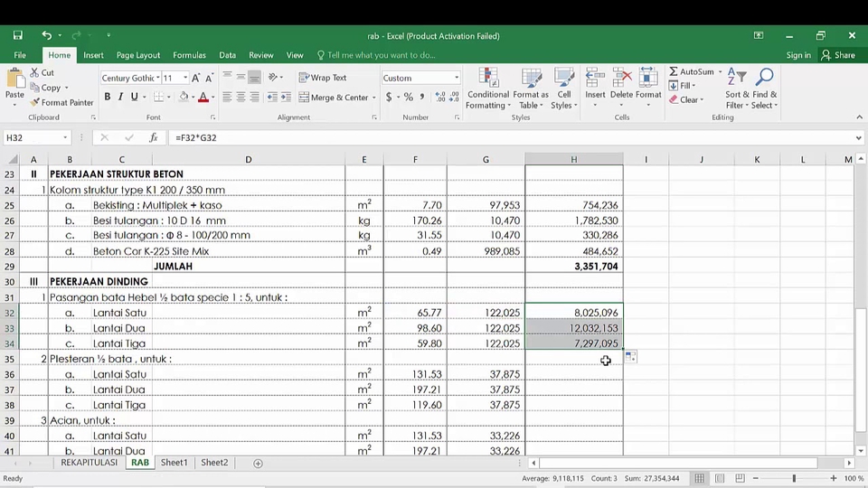Switch to Page Break Preview in status bar
868x488 pixels.
[740, 478]
